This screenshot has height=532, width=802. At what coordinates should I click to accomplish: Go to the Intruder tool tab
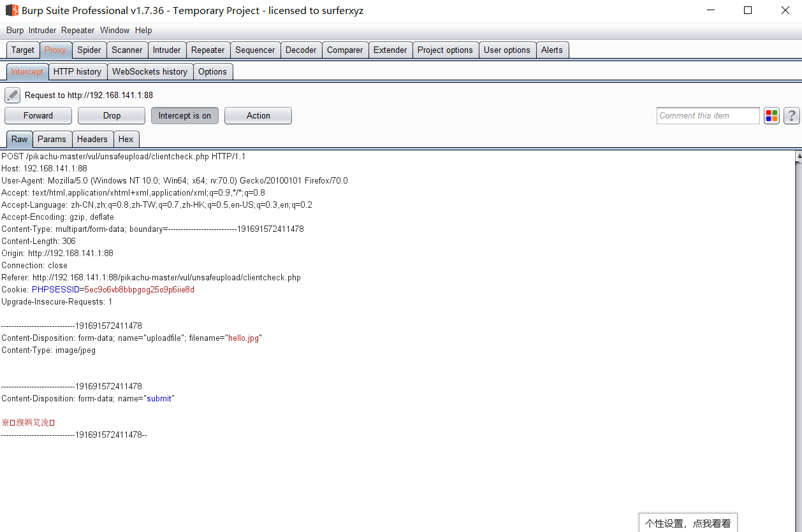tap(167, 50)
